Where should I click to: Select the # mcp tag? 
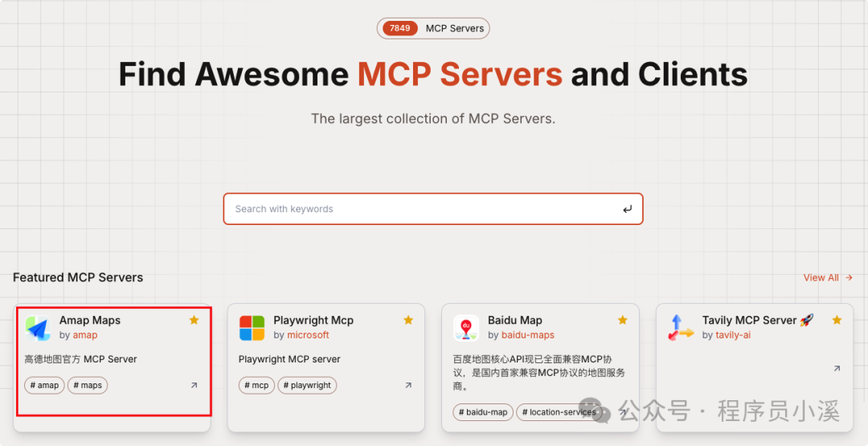(256, 385)
